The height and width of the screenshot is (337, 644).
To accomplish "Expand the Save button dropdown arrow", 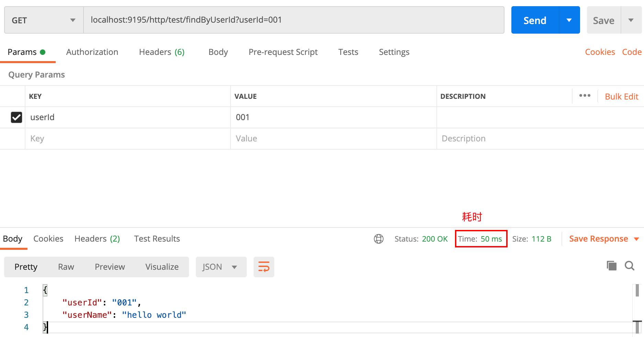I will point(631,20).
